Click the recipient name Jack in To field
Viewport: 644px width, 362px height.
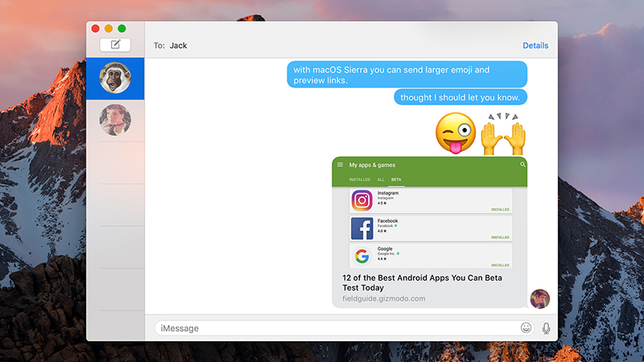(178, 46)
